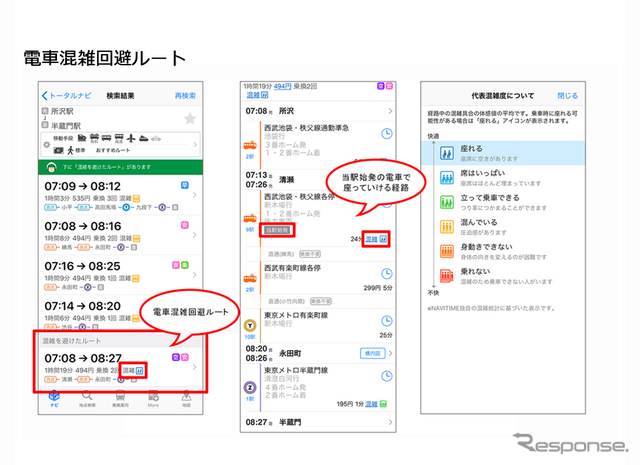Viewport: 640px width, 465px height.
Task: Tap the blue seat icon on the 08:27 route
Action: (x=140, y=371)
